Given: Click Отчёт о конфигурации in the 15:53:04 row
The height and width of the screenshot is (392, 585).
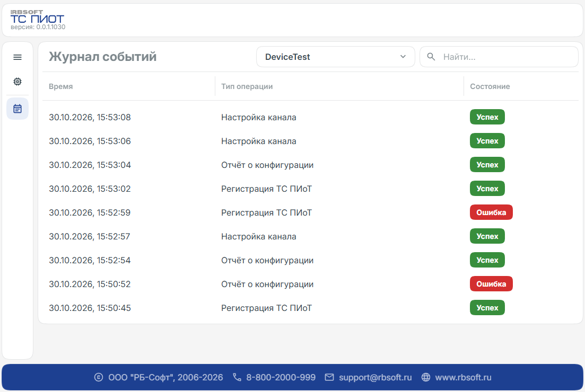Looking at the screenshot, I should coord(267,165).
